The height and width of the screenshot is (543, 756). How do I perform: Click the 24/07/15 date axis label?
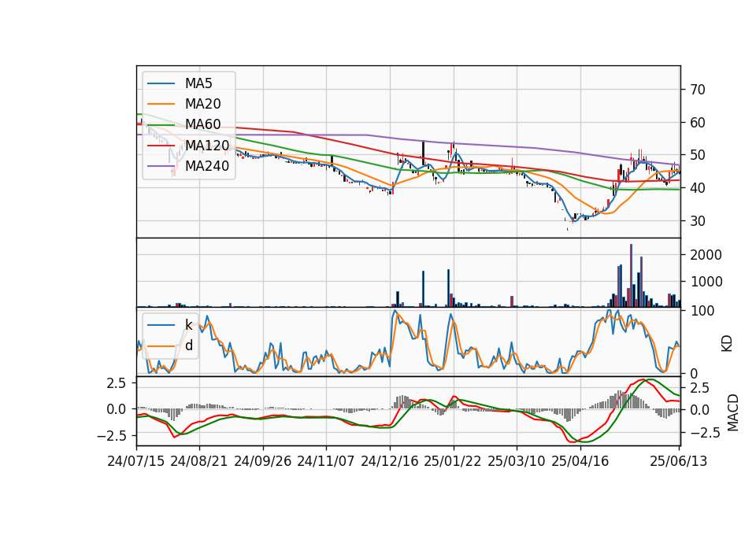pyautogui.click(x=136, y=461)
